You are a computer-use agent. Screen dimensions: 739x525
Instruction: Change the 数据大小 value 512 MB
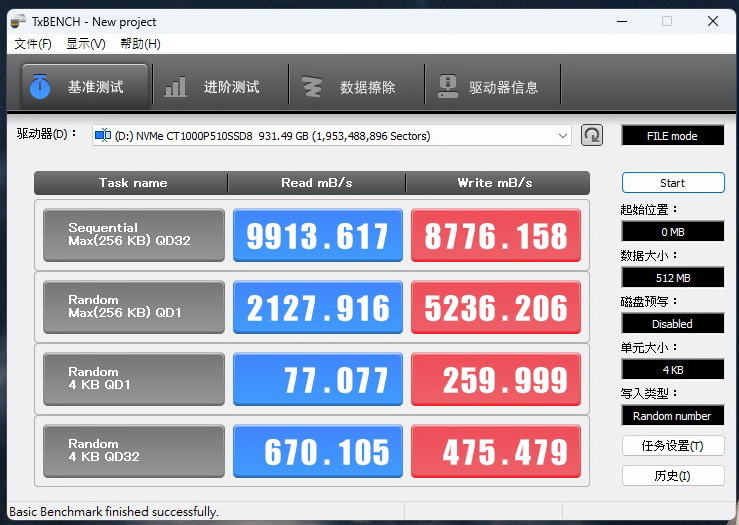point(673,278)
